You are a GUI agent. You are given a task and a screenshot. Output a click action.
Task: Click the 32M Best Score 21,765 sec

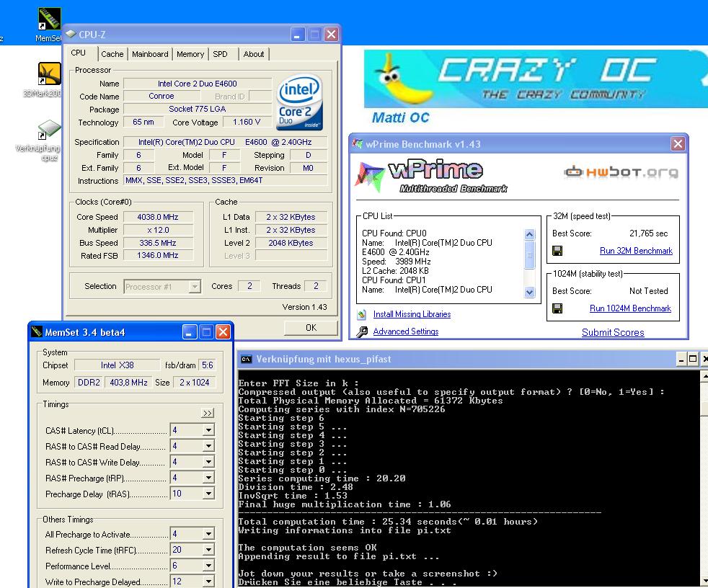point(648,233)
